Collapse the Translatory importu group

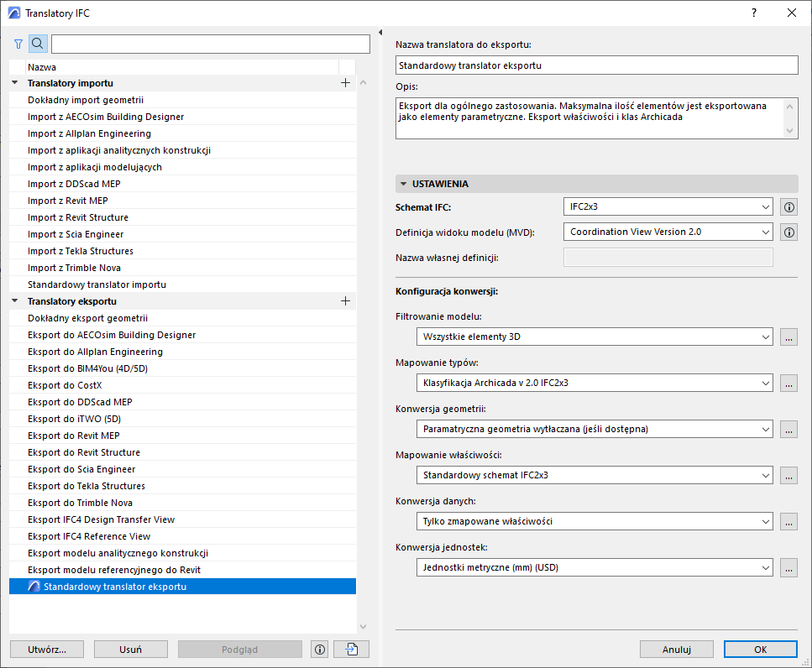(13, 82)
